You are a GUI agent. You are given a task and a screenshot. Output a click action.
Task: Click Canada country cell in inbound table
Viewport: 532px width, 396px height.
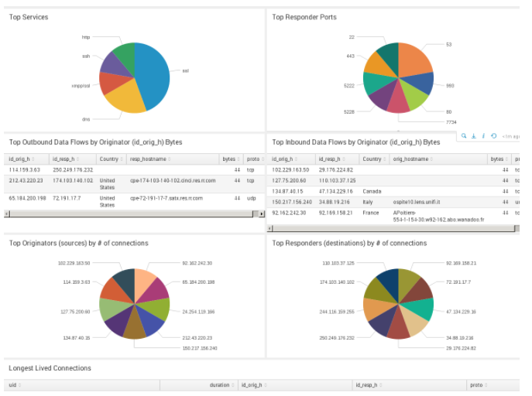[x=372, y=191]
